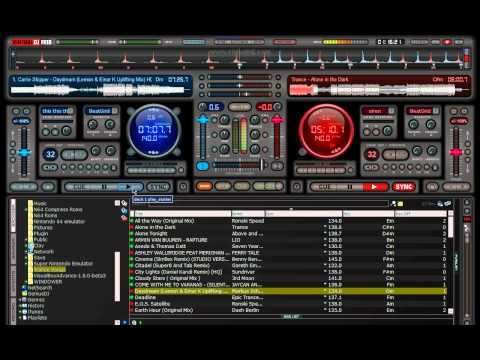
Task: Open the left deck first effect selector arrow
Action: coord(70,110)
